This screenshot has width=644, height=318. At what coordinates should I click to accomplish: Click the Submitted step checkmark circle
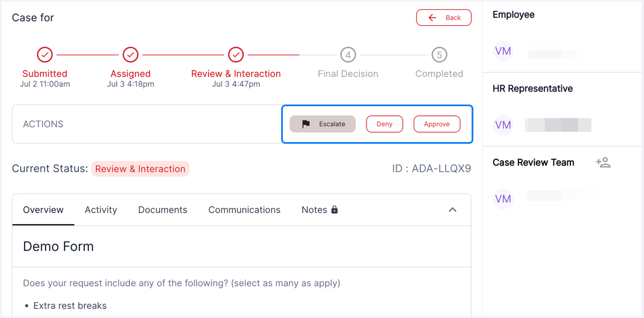[45, 55]
